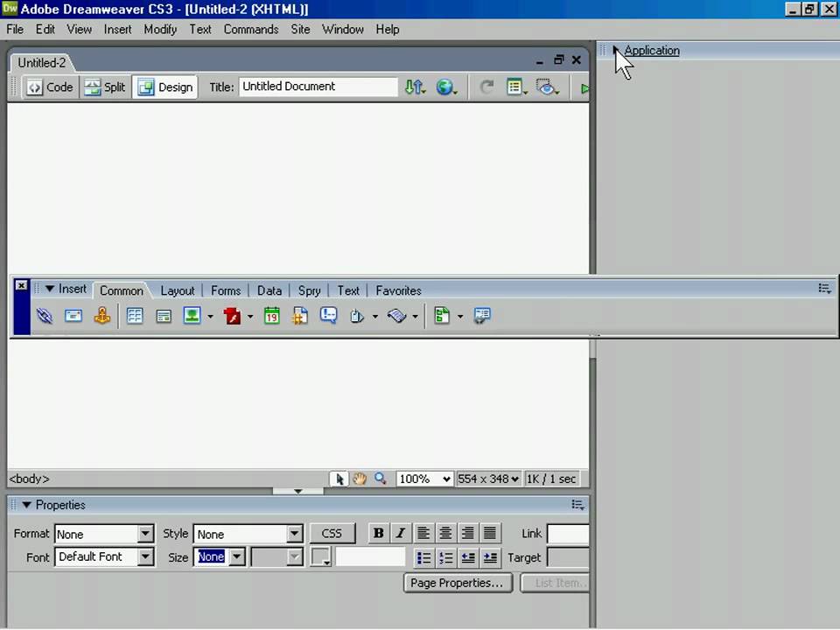Collapse the Properties panel

point(26,505)
